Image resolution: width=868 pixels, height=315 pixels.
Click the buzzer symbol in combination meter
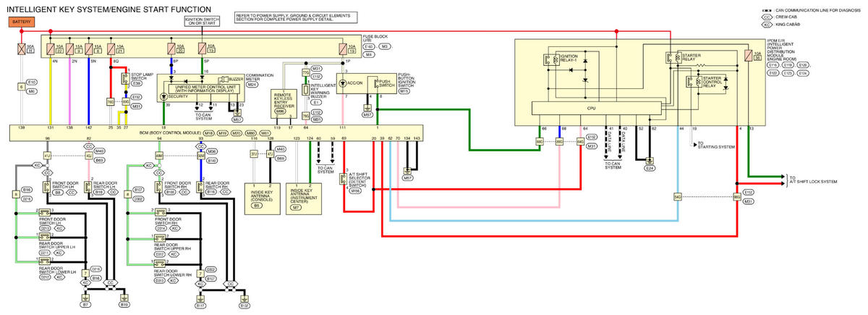(x=224, y=79)
